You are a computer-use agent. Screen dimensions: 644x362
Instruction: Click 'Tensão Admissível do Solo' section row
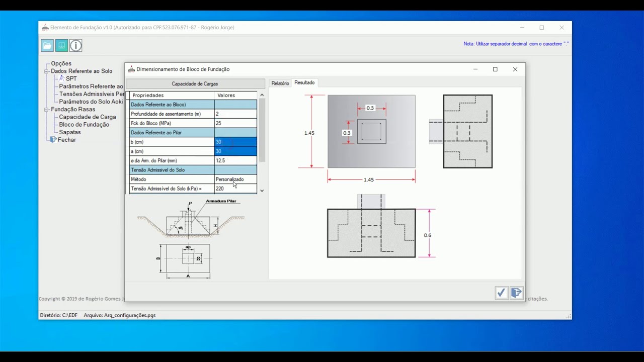tap(193, 170)
